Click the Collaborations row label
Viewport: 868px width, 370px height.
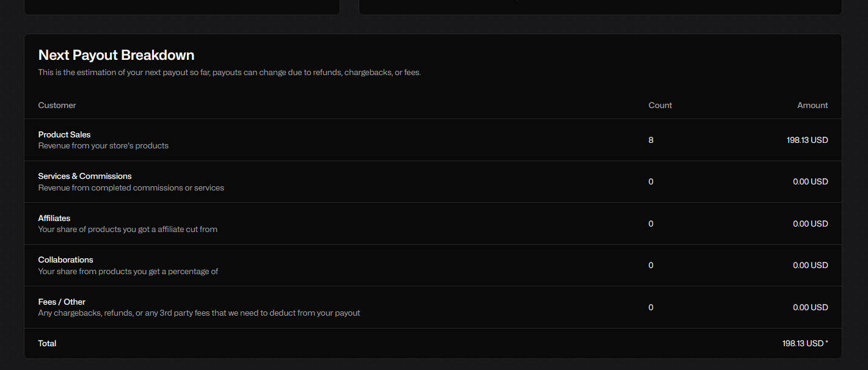(x=65, y=259)
